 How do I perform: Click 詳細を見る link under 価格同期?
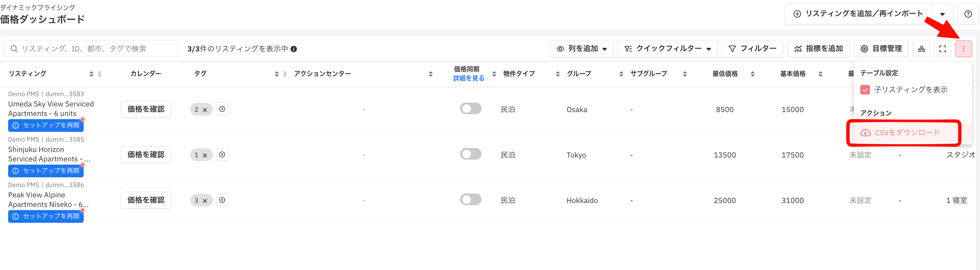pos(468,78)
